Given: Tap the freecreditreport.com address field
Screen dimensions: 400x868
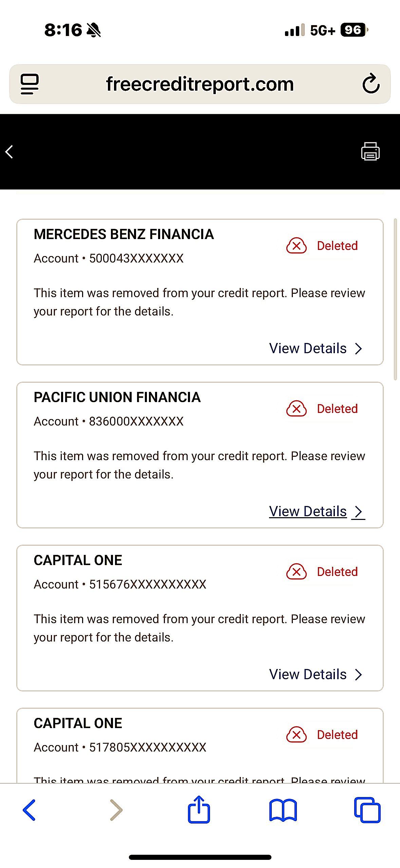Looking at the screenshot, I should (200, 84).
